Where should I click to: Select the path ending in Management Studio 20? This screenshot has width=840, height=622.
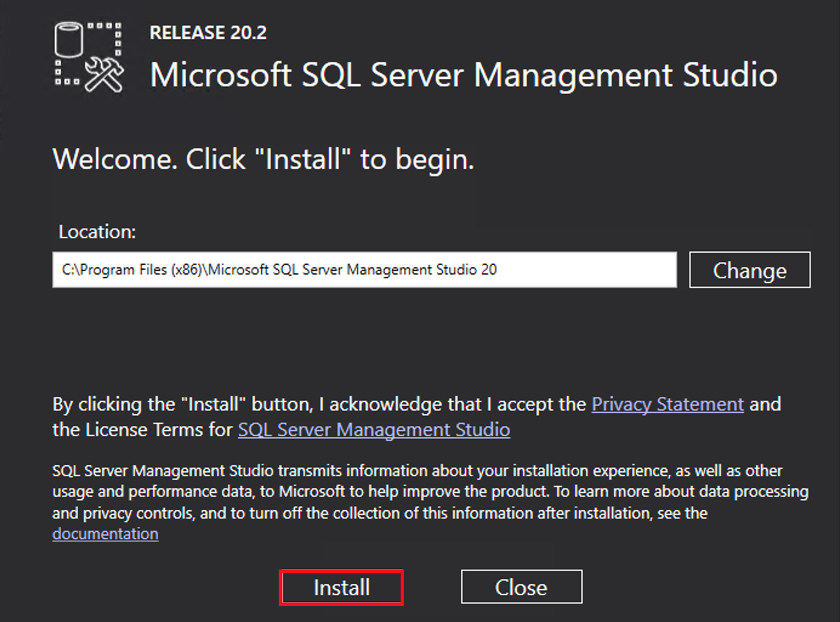tap(279, 270)
